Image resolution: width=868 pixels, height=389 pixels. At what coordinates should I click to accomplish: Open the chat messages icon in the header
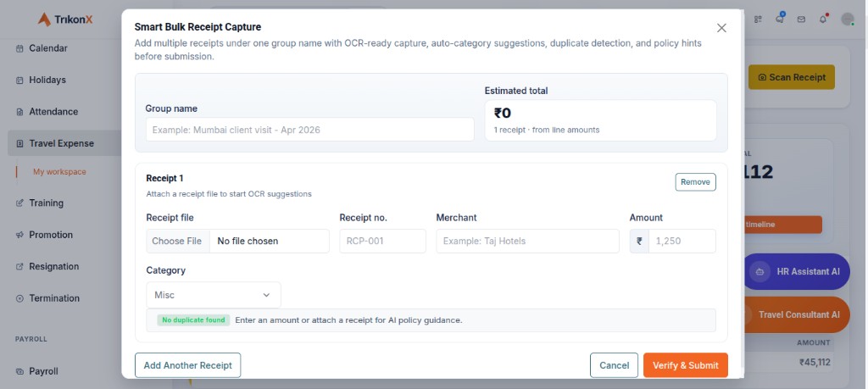(780, 19)
